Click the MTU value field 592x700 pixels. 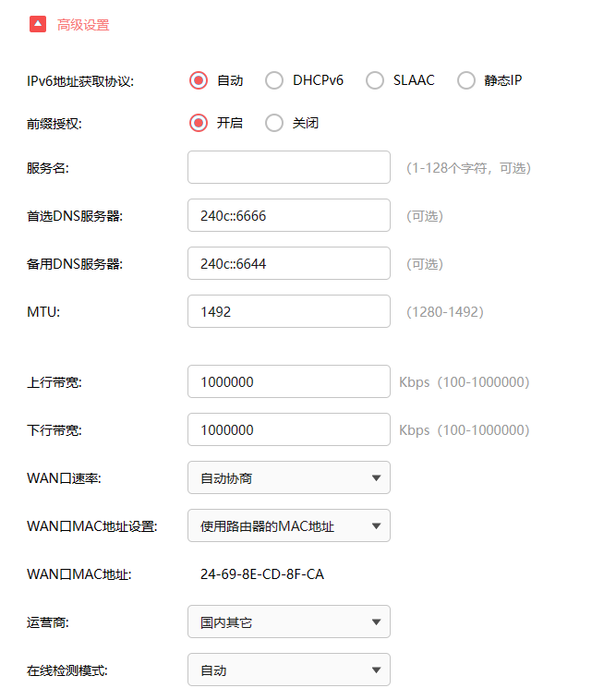288,311
